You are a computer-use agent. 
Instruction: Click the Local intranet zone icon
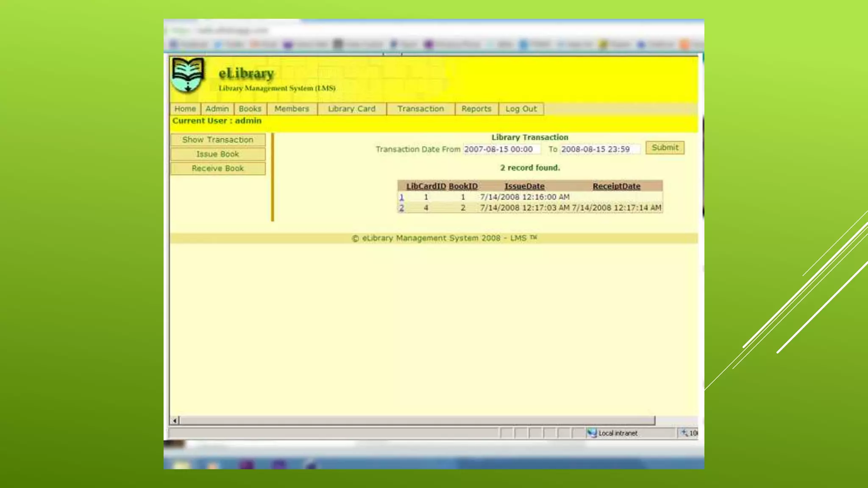pyautogui.click(x=592, y=433)
